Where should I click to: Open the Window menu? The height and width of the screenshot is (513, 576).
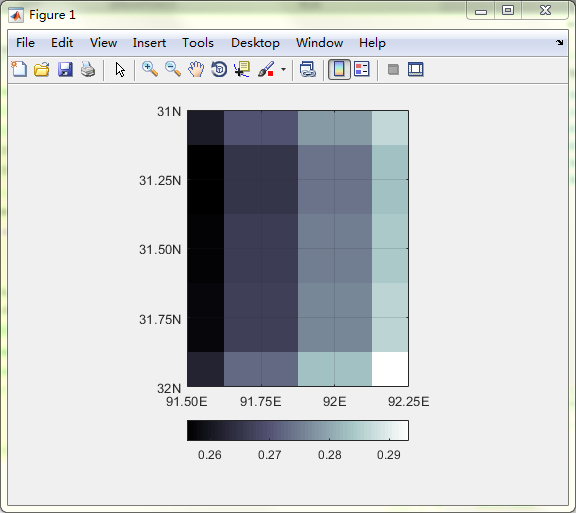point(319,43)
